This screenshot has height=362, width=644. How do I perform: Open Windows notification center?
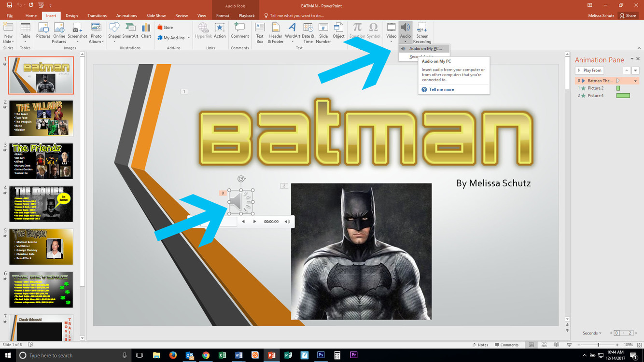633,355
